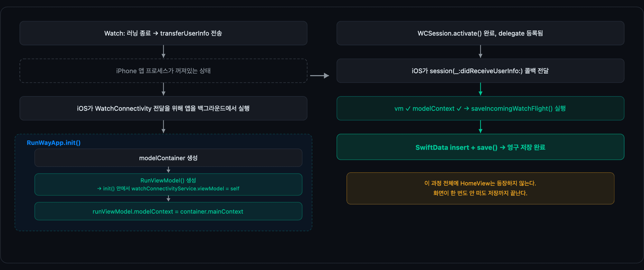644x270 pixels.
Task: Select the dashed iPhone 앱 프로세스 box
Action: (x=163, y=71)
